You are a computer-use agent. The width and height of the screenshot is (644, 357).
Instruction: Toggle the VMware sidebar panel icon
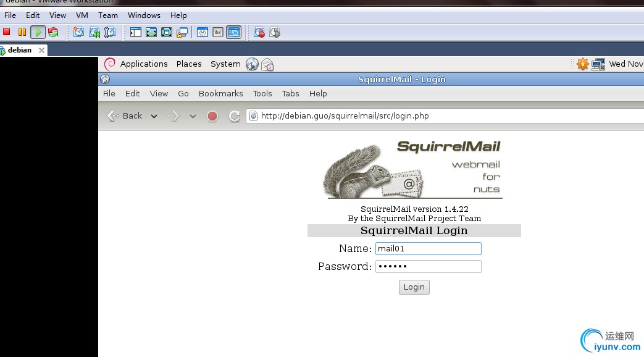click(136, 32)
